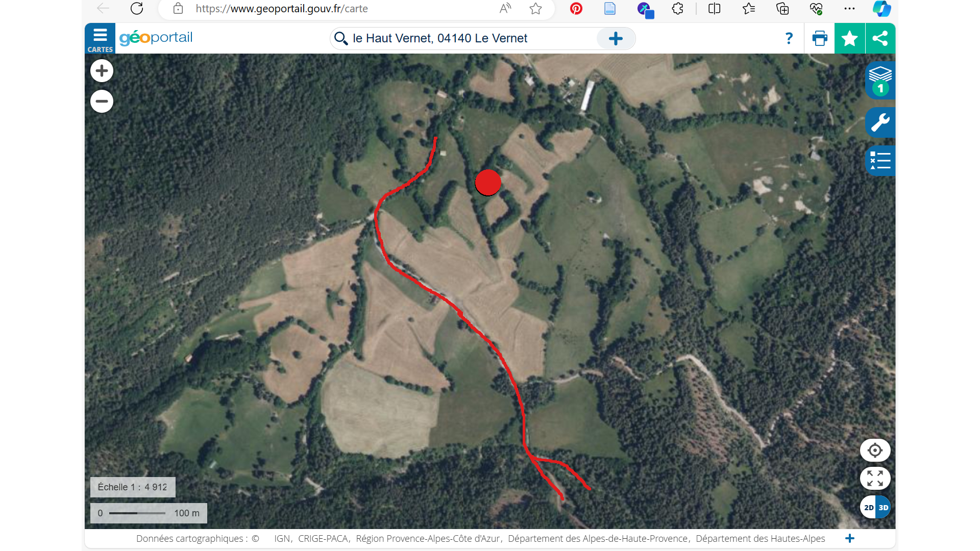980x551 pixels.
Task: Add map to favorites with star
Action: (849, 38)
